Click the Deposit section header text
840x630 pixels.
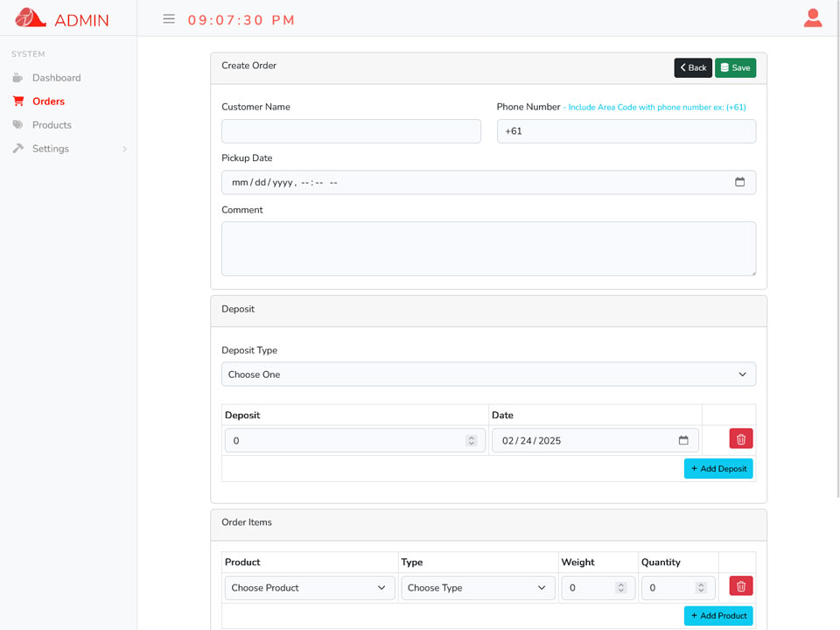238,309
